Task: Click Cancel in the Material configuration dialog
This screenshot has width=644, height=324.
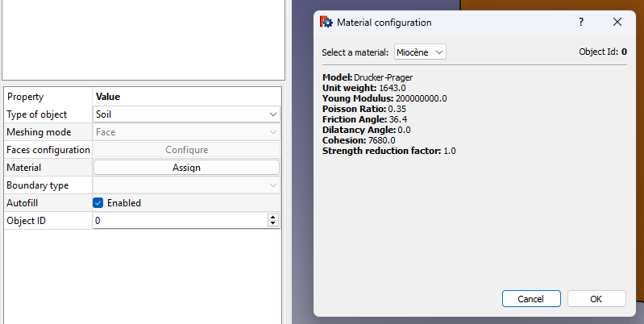Action: click(530, 299)
